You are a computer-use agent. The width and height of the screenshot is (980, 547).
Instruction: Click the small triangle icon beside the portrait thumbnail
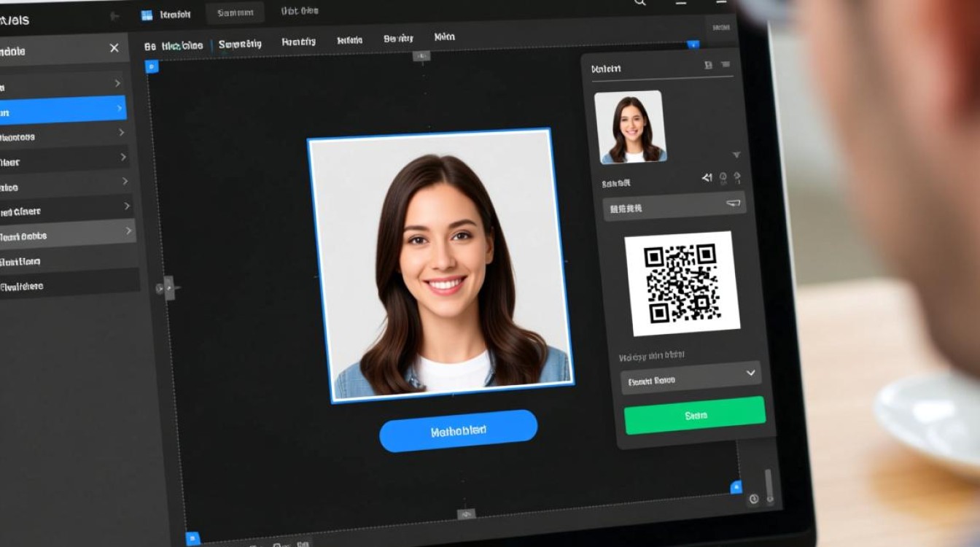click(x=736, y=155)
